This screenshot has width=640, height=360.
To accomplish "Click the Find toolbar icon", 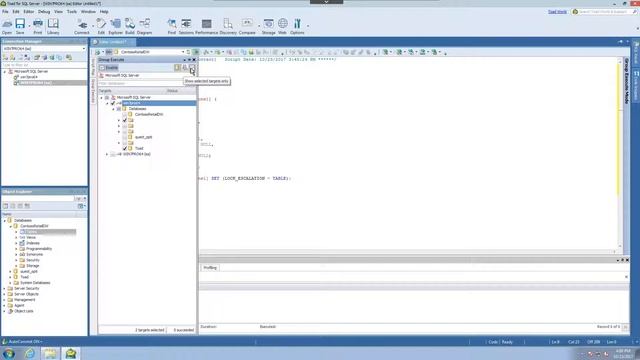I will [172, 26].
